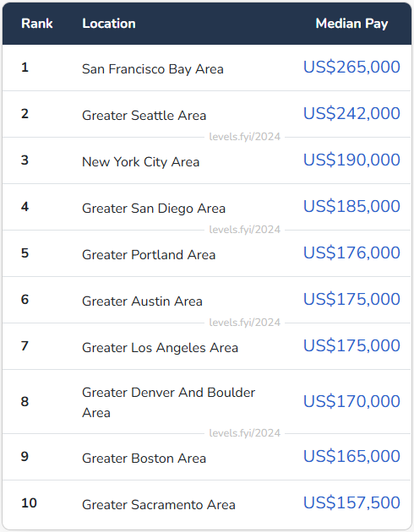
Task: Open Greater San Diego Area location
Action: [x=154, y=209]
